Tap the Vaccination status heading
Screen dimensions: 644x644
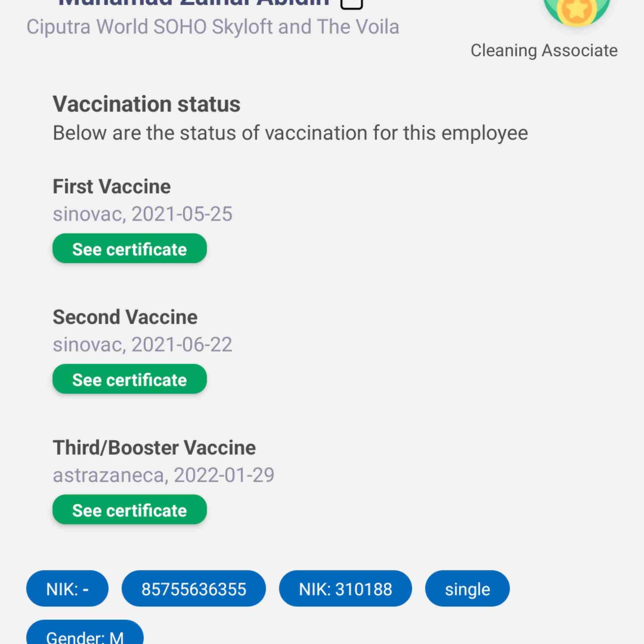(x=146, y=104)
